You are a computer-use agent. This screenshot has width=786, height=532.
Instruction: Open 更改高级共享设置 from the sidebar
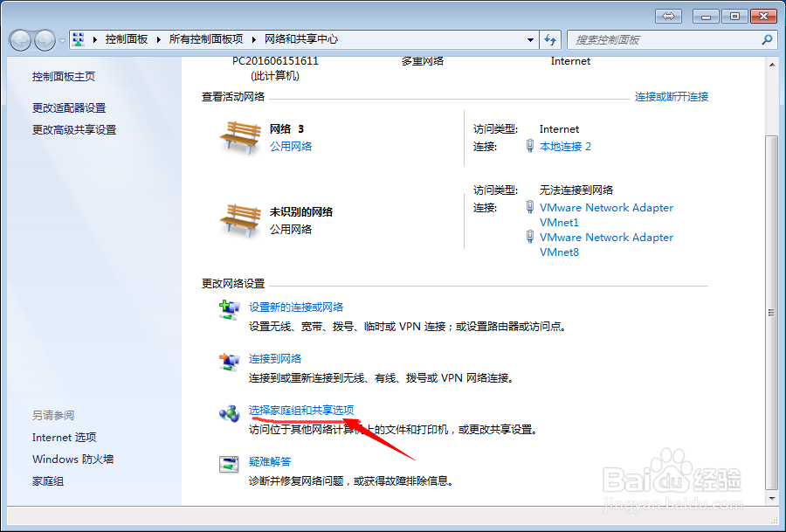pos(73,129)
